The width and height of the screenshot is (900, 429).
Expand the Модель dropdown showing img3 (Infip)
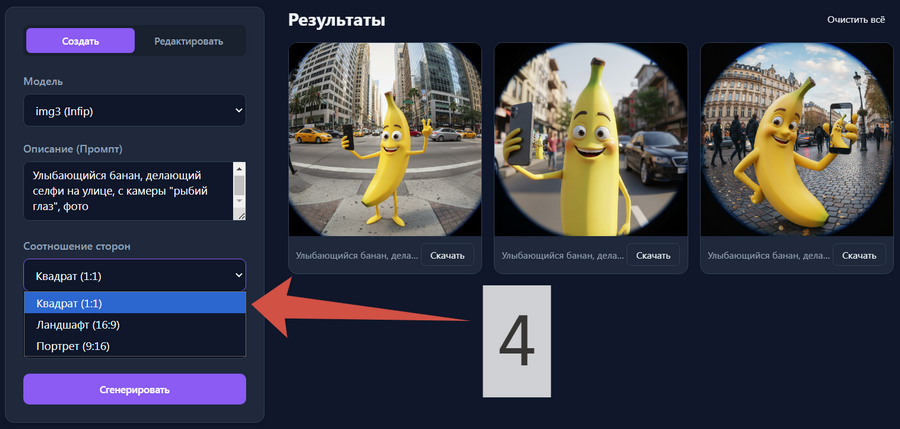134,111
